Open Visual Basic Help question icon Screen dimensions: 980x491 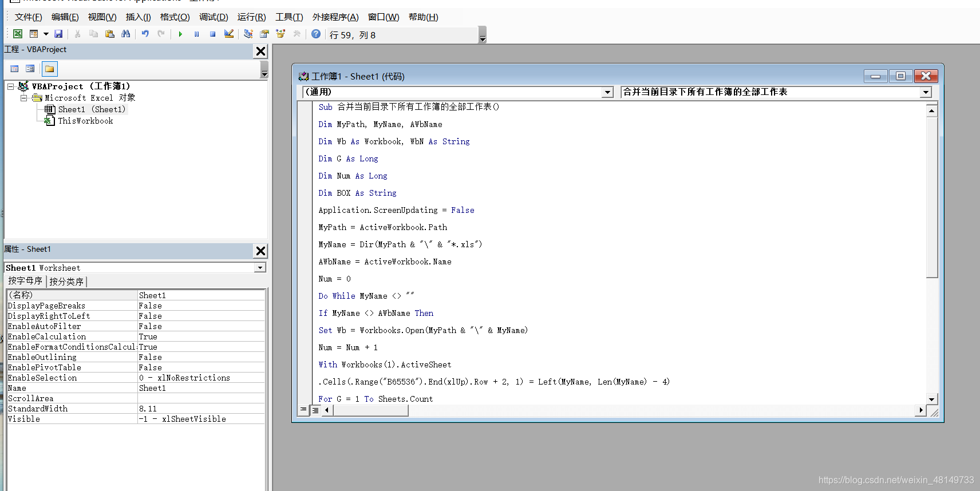(x=316, y=34)
